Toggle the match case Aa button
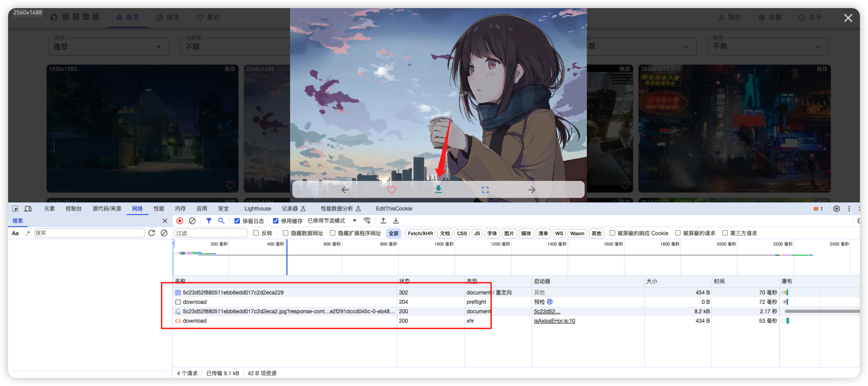868x386 pixels. tap(15, 233)
